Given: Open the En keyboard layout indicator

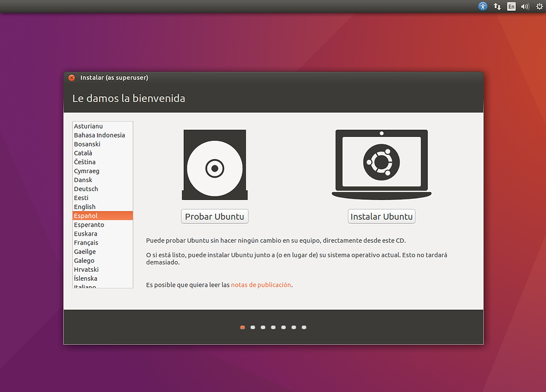Looking at the screenshot, I should tap(511, 6).
